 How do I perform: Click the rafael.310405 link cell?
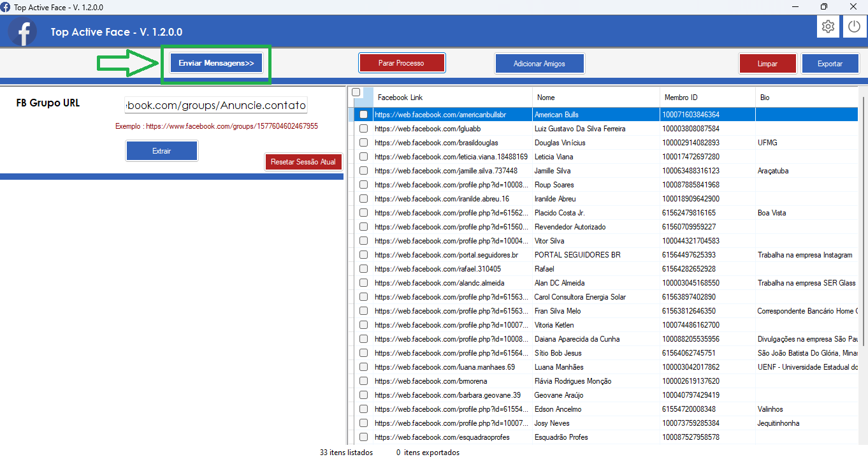pyautogui.click(x=452, y=269)
